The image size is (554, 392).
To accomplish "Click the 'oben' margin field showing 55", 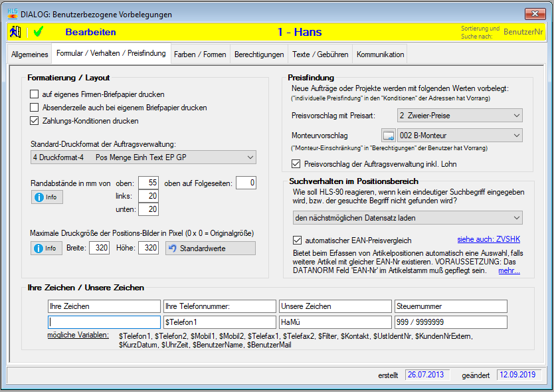I will click(x=149, y=183).
